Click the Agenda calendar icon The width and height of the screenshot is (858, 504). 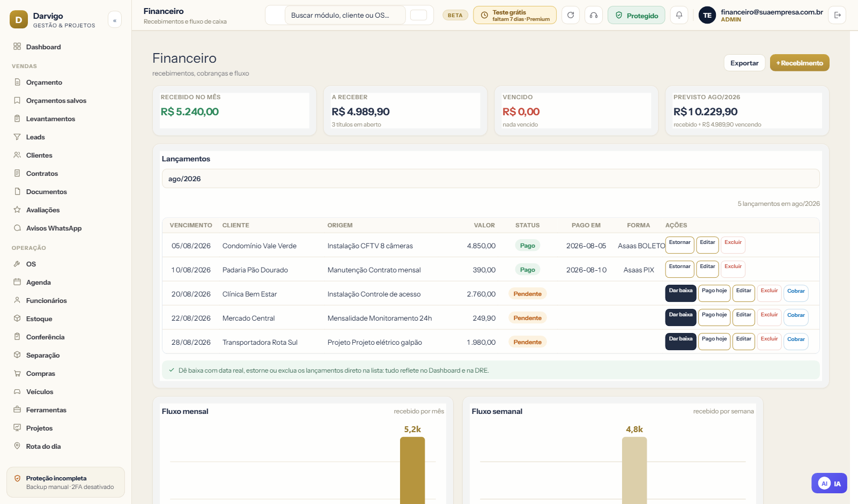coord(17,282)
